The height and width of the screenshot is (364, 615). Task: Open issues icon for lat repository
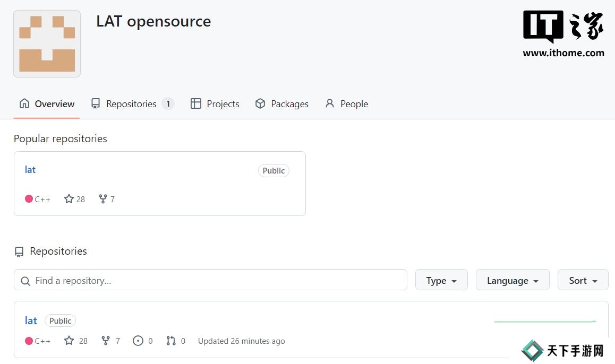pos(138,341)
